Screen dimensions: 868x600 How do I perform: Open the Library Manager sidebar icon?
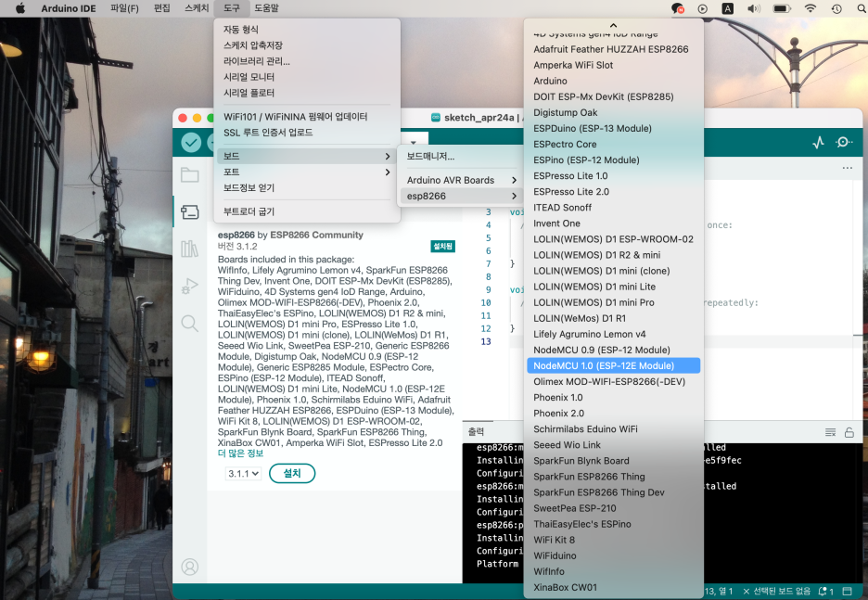[x=190, y=249]
